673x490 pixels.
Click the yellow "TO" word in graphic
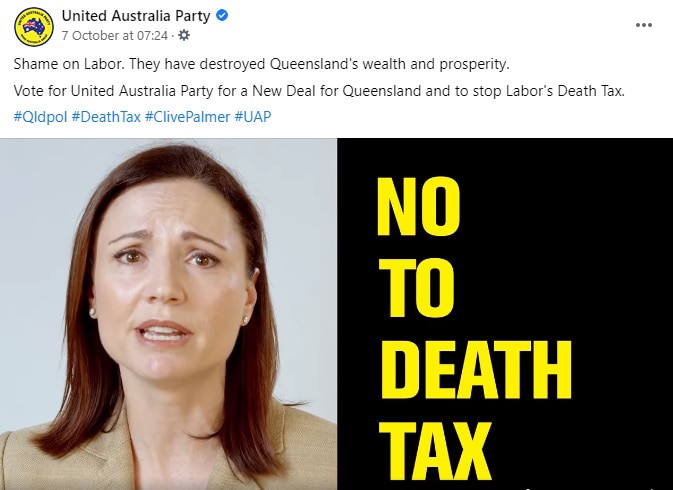click(415, 288)
